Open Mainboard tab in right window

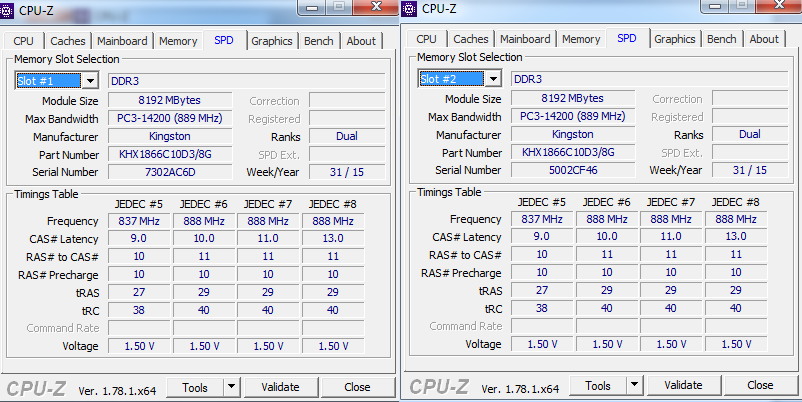pos(525,39)
